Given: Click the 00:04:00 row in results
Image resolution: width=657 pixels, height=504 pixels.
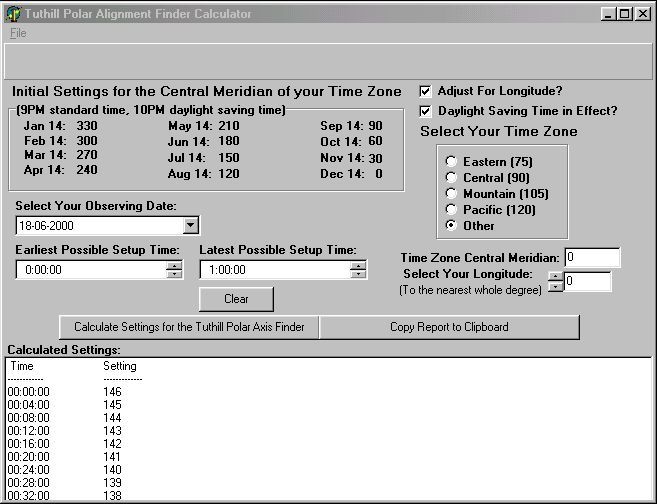Looking at the screenshot, I should coord(65,405).
